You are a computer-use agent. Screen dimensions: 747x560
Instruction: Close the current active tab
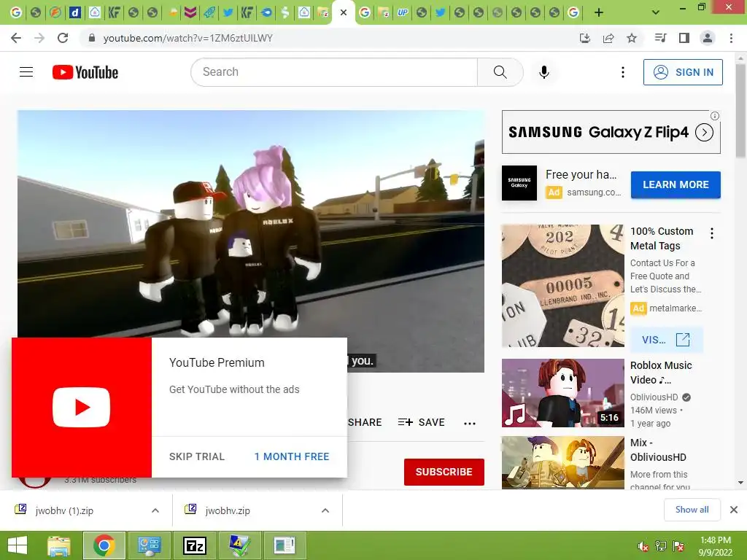pos(344,12)
